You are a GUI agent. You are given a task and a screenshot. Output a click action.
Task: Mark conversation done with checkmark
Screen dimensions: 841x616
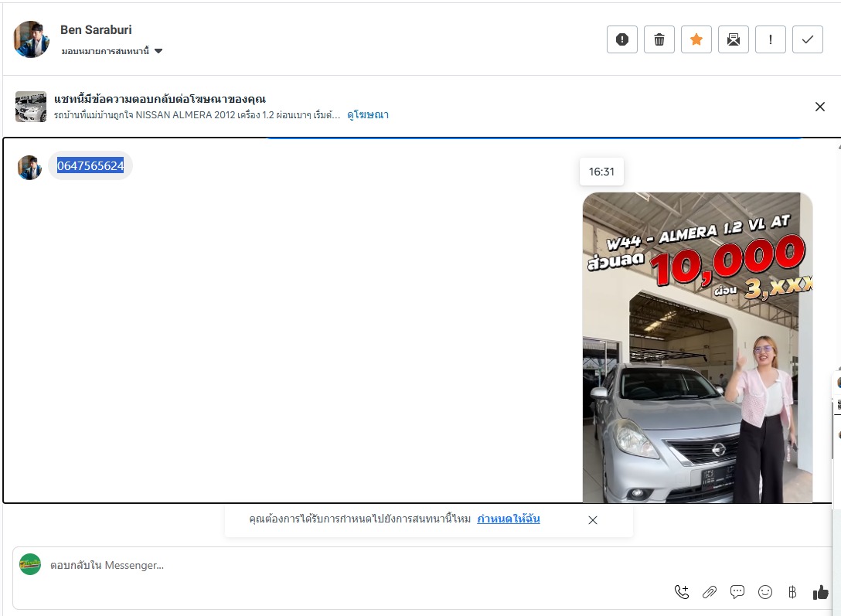pyautogui.click(x=807, y=39)
